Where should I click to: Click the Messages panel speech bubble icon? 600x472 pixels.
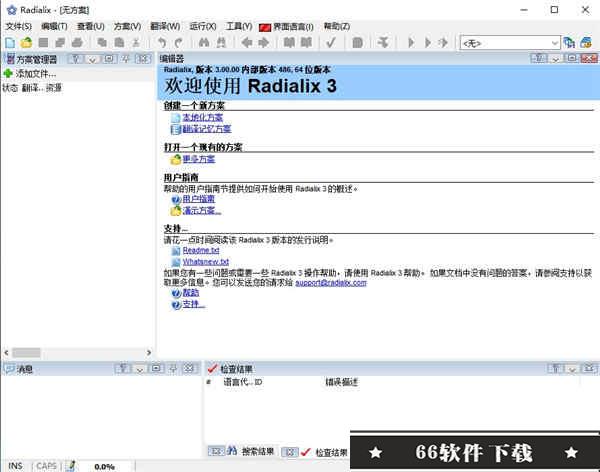click(x=9, y=369)
